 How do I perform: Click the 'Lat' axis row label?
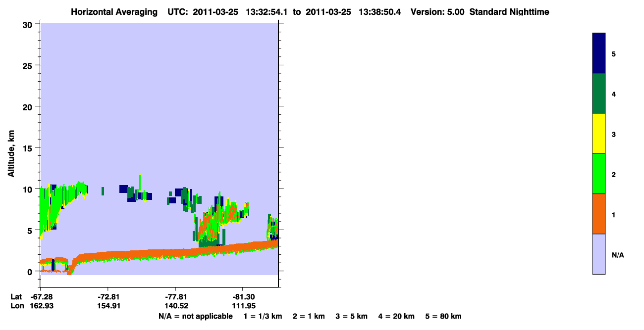click(x=16, y=297)
